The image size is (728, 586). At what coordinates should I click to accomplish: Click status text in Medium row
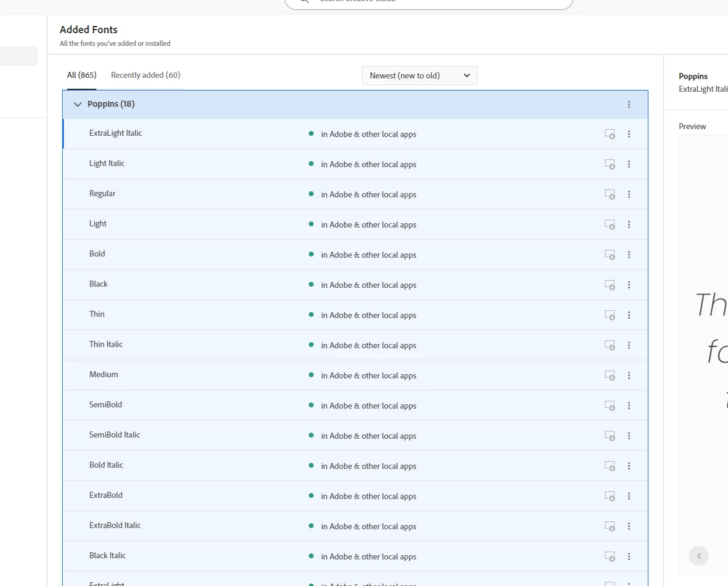pyautogui.click(x=369, y=375)
